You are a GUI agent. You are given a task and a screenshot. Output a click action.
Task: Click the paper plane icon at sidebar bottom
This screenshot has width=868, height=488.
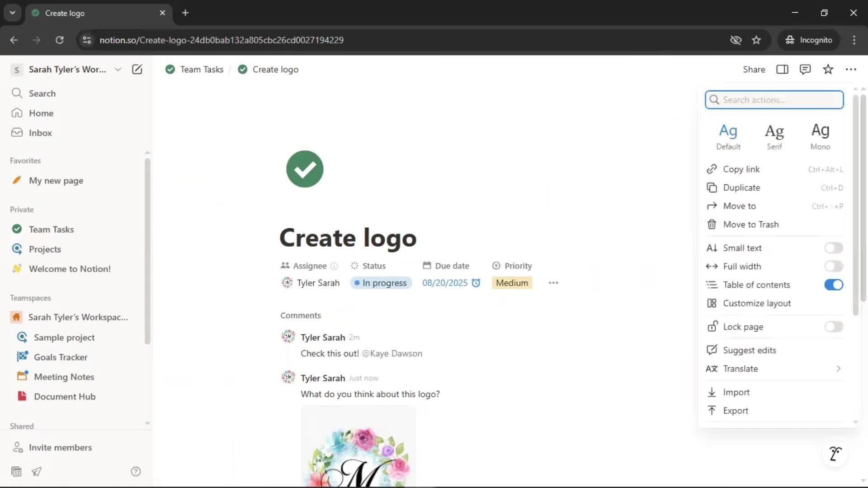click(x=37, y=472)
